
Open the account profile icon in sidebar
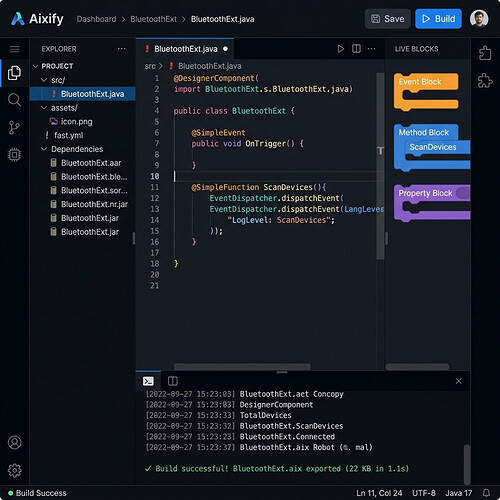point(15,442)
